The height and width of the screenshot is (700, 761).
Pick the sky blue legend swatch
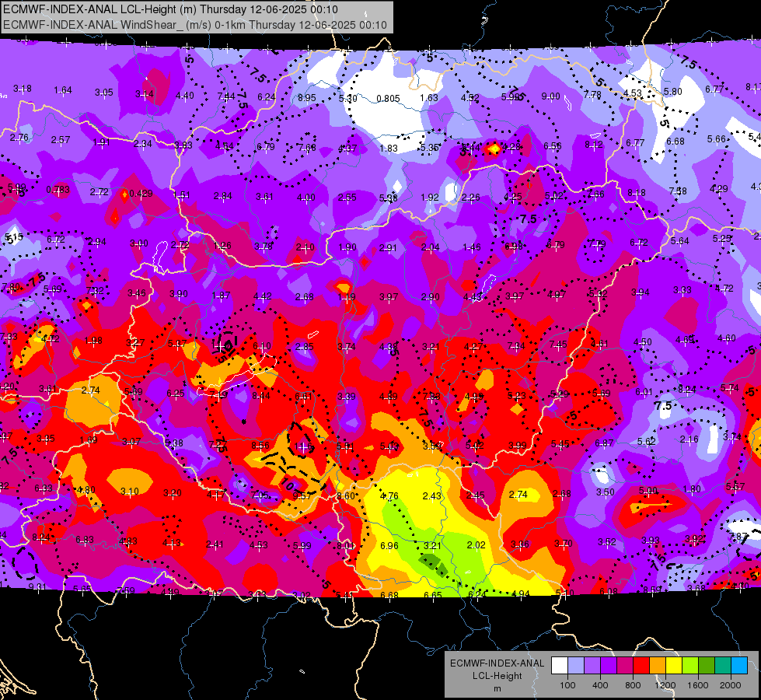[x=739, y=666]
